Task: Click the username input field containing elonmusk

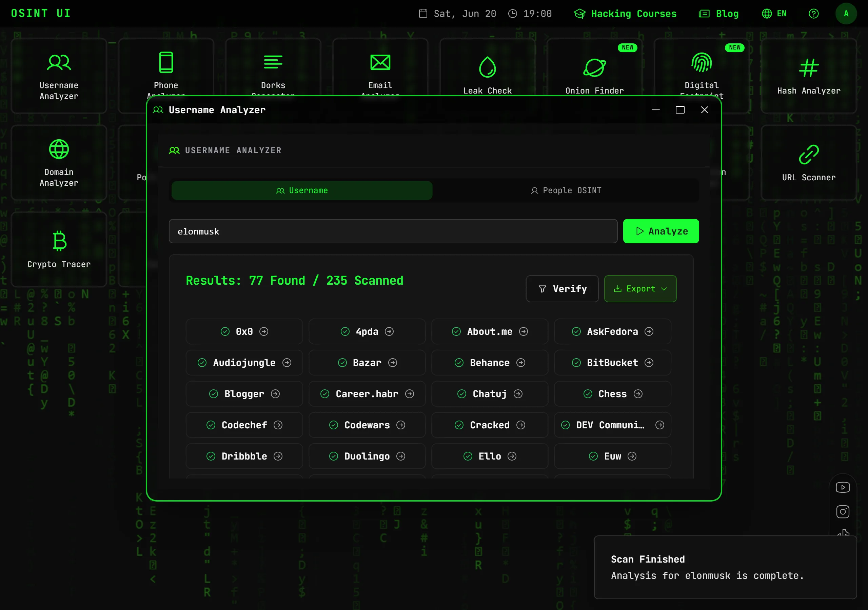Action: (393, 231)
